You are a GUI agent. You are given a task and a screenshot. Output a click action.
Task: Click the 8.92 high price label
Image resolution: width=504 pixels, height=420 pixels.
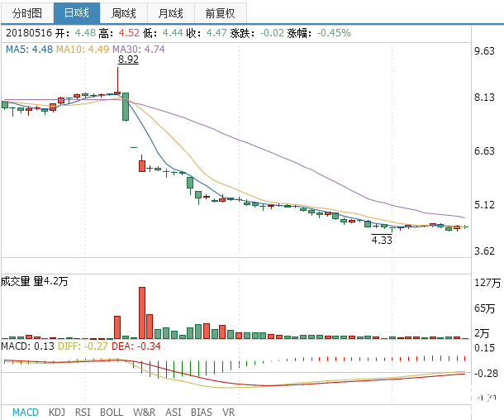point(128,60)
